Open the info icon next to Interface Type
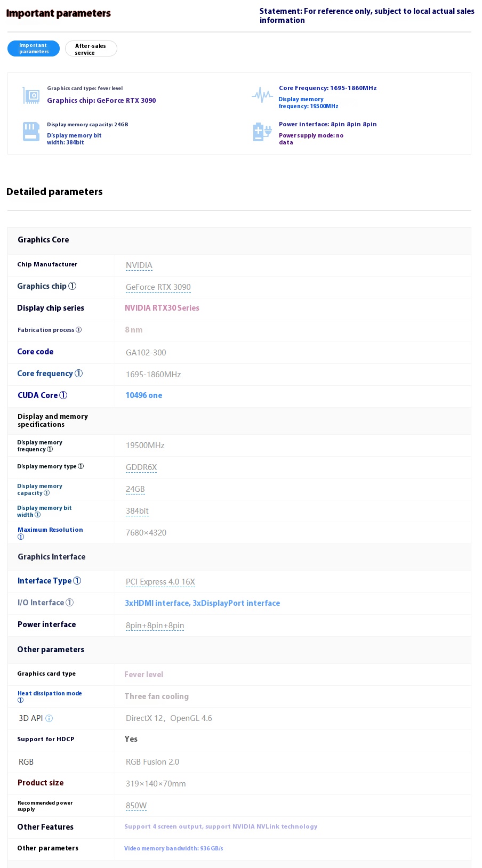 [x=77, y=581]
